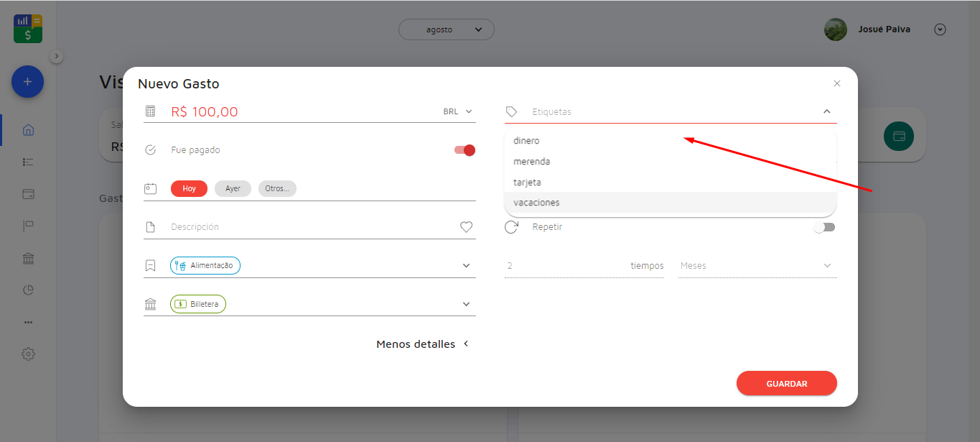Toggle the Fue pagado switch off
Screen dimensions: 980x442
point(465,150)
